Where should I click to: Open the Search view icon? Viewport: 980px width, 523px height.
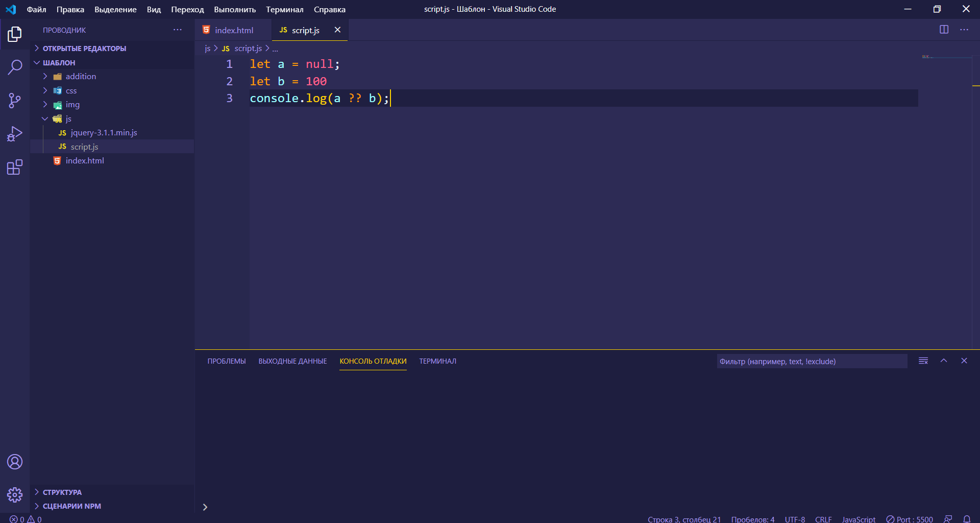(x=15, y=67)
